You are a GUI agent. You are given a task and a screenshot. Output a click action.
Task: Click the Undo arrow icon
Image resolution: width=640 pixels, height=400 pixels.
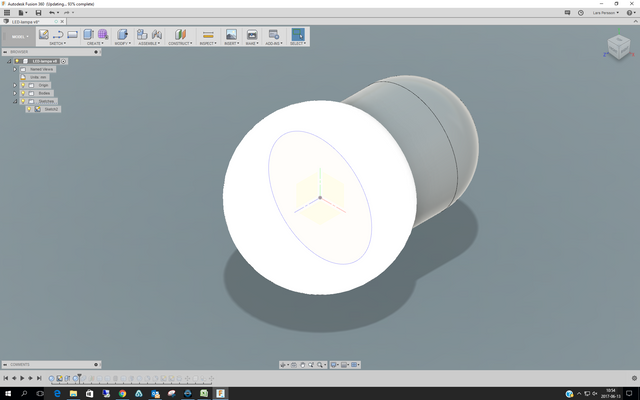tap(51, 13)
